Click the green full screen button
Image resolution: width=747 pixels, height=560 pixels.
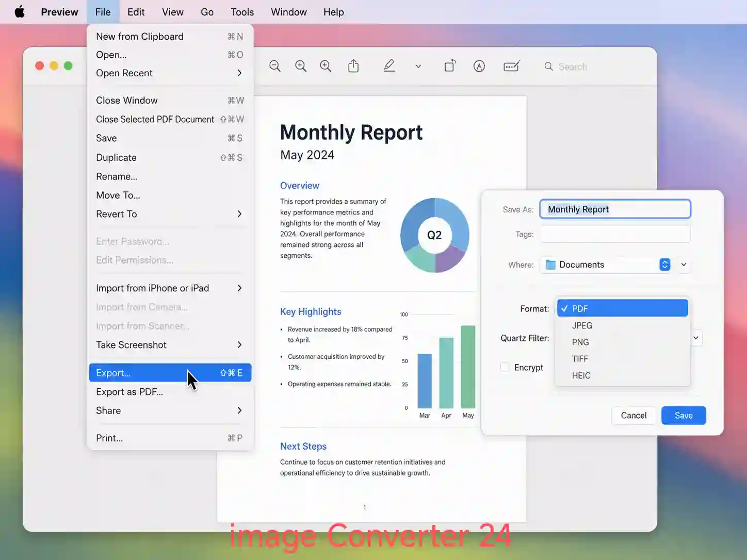[68, 66]
